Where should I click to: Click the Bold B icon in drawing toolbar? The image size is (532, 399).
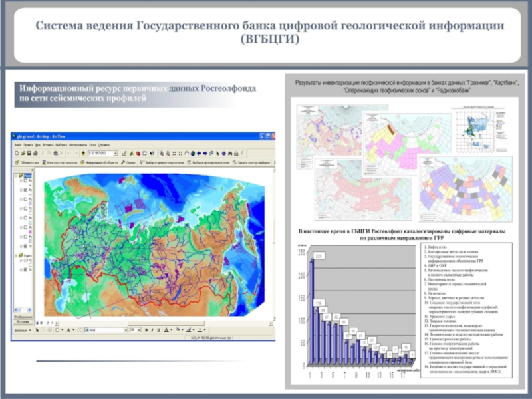click(146, 330)
